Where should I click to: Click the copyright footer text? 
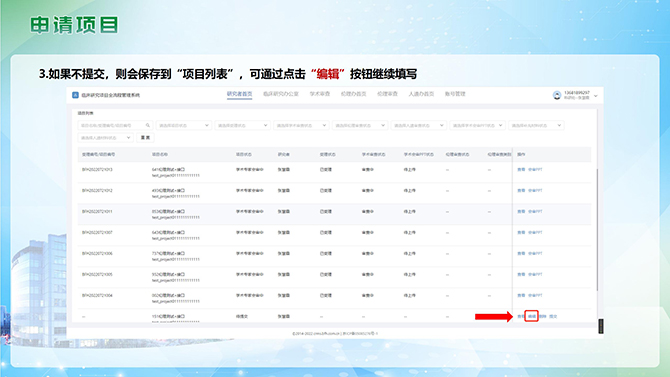335,333
